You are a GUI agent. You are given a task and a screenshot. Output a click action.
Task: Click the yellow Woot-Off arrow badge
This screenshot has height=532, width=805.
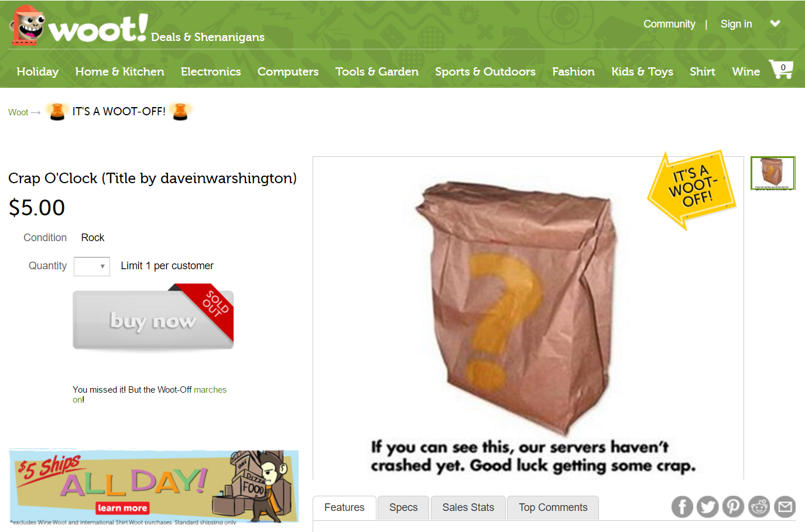click(x=691, y=189)
